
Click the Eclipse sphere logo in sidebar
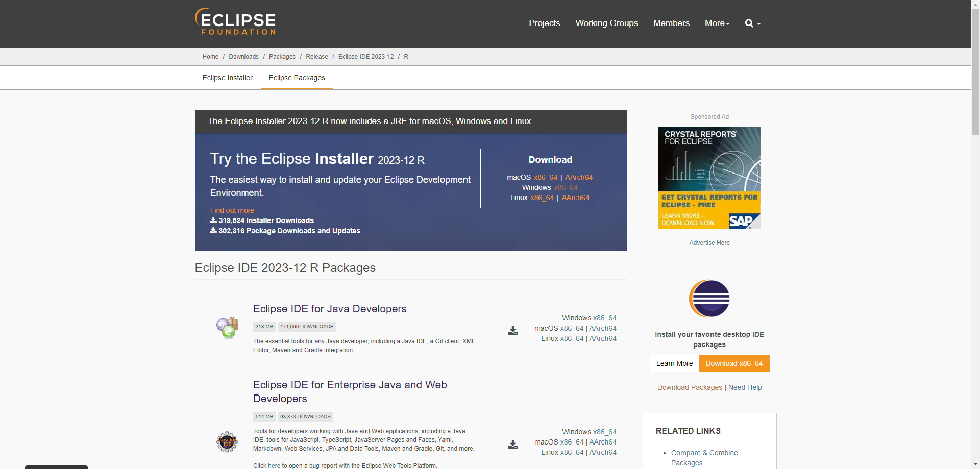point(709,299)
